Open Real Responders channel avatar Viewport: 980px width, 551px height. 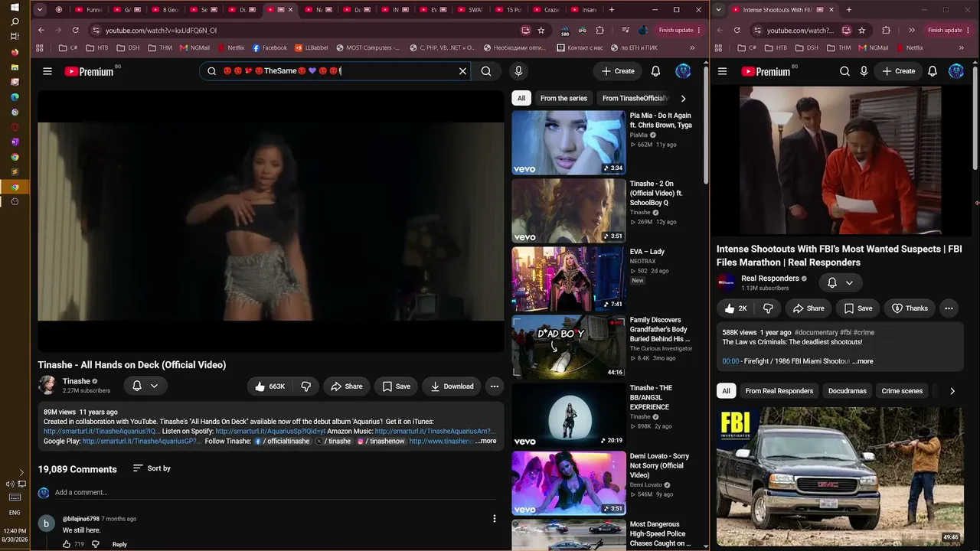(726, 282)
